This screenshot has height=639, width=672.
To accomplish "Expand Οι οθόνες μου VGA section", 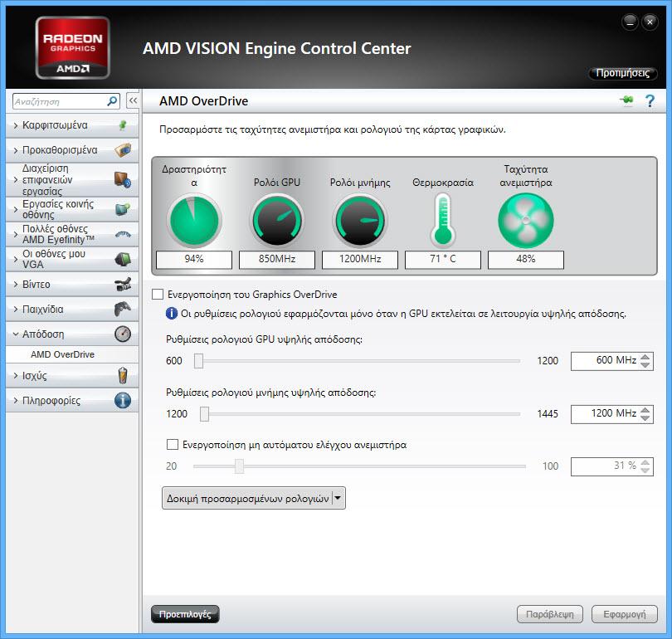I will click(16, 259).
